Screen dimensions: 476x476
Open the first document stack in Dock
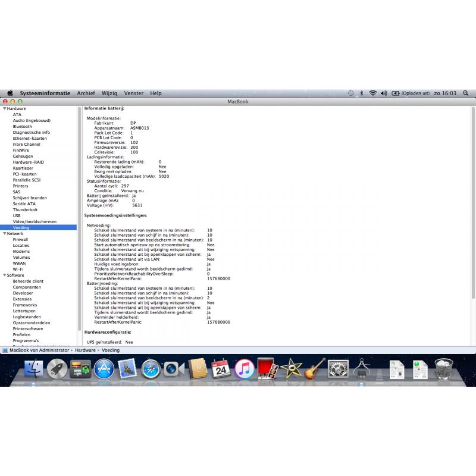[x=397, y=369]
